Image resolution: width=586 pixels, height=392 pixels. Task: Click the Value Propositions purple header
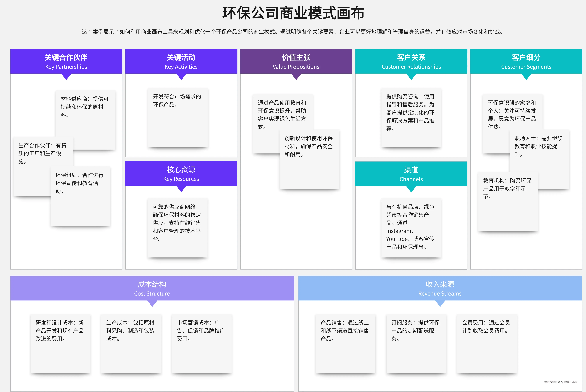tap(296, 61)
